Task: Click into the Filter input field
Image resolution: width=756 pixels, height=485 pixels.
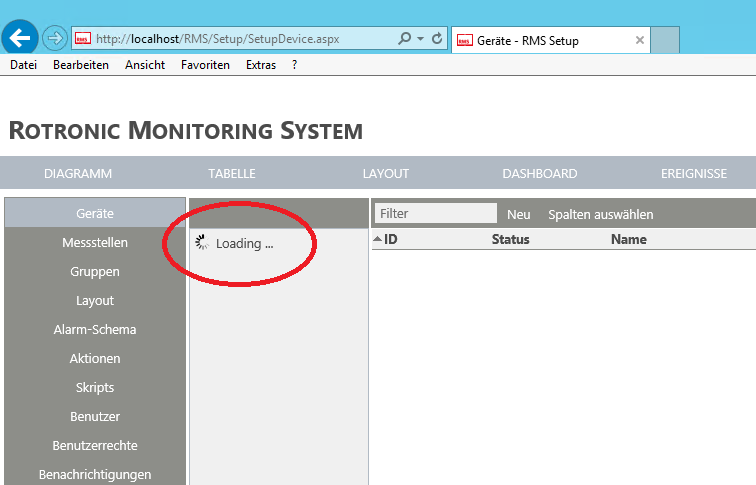Action: (x=436, y=213)
